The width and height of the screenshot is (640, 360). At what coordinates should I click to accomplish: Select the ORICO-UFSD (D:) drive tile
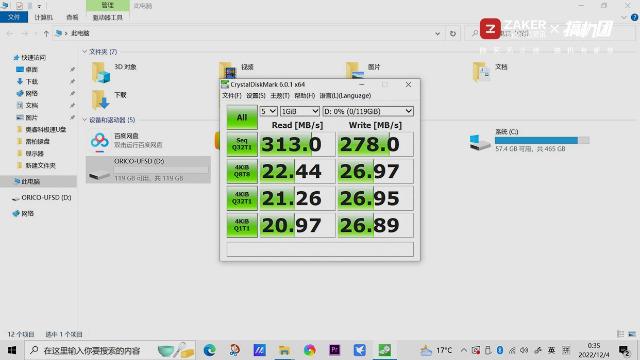coord(148,169)
